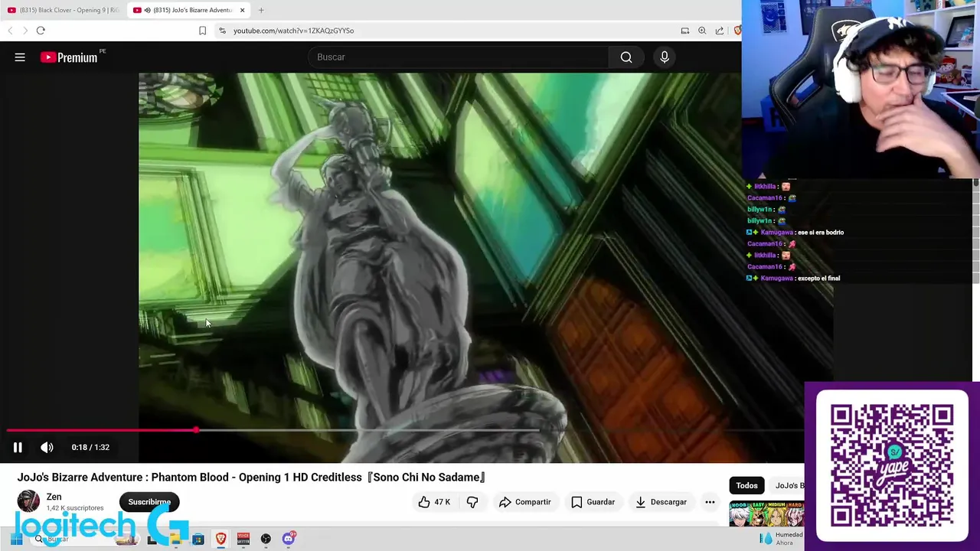Dislike the video with thumbs-down icon

tap(472, 502)
